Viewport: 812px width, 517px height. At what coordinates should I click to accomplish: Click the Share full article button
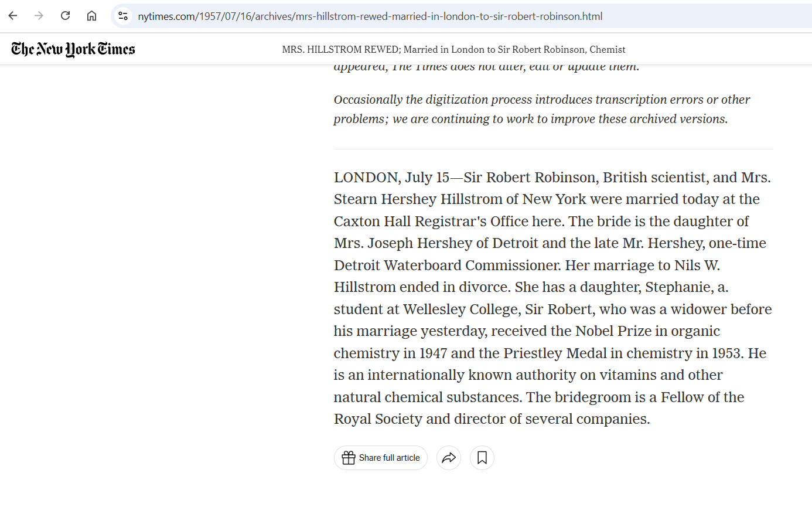(381, 458)
